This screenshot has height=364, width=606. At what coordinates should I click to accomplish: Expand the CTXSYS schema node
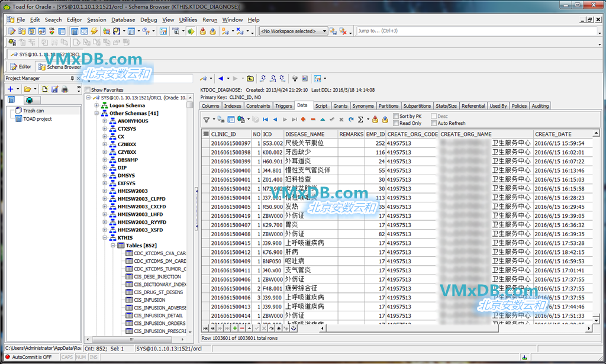pos(105,128)
